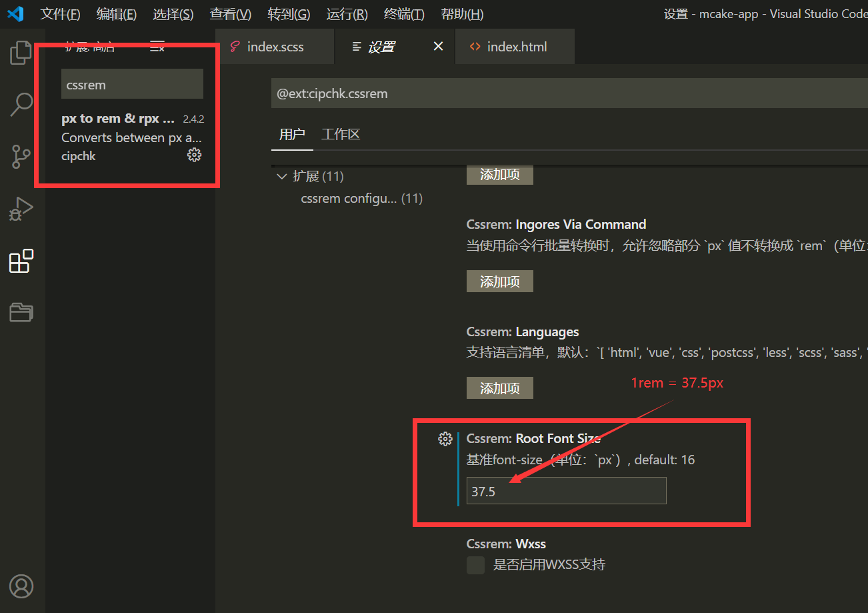The width and height of the screenshot is (868, 613).
Task: Select cssrem configu... (11) tree item
Action: (x=361, y=198)
